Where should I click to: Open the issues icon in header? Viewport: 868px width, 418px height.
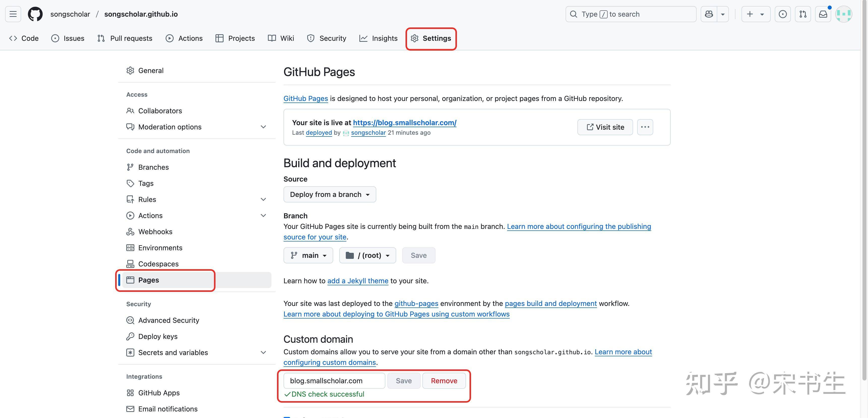pyautogui.click(x=783, y=14)
